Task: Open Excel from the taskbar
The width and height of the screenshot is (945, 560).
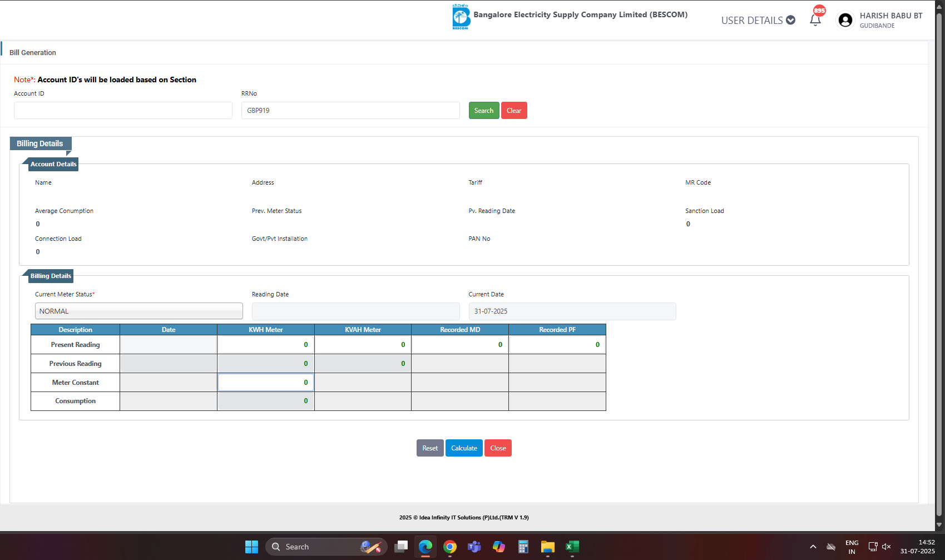Action: pos(572,547)
